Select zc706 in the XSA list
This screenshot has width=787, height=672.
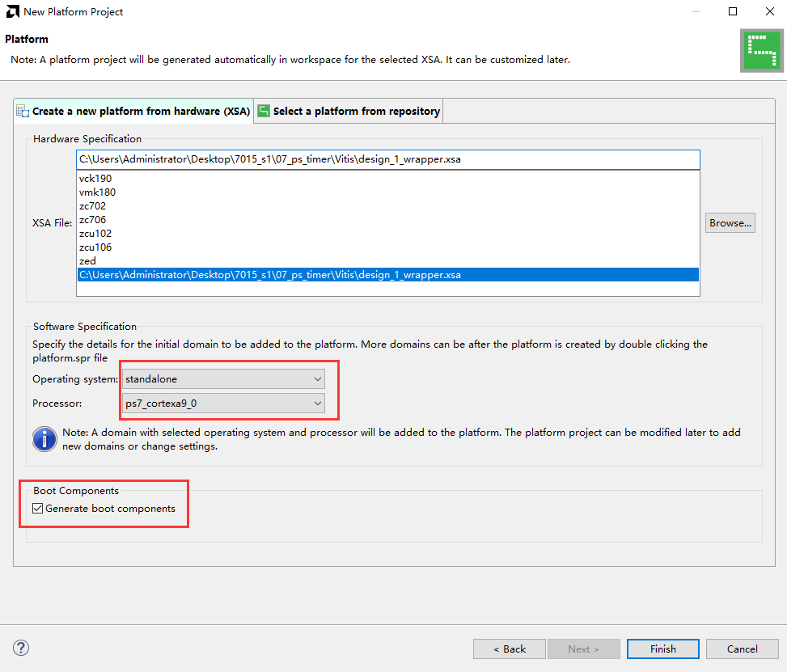coord(388,220)
